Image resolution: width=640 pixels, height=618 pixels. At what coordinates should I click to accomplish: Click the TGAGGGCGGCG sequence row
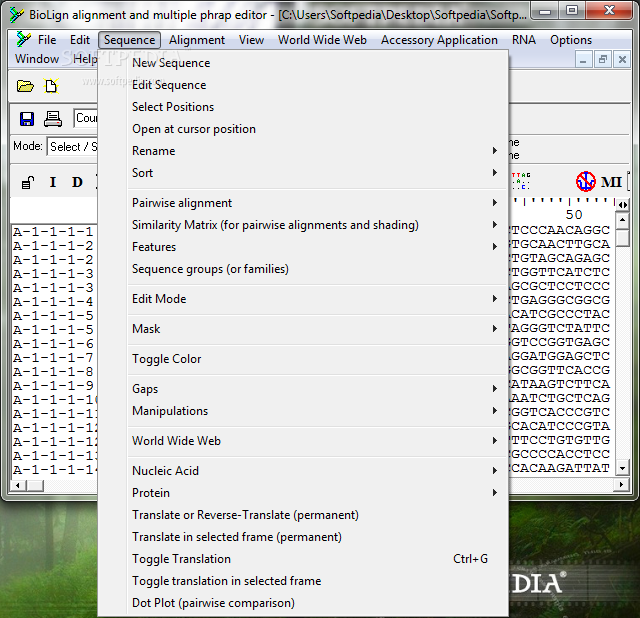(x=560, y=300)
